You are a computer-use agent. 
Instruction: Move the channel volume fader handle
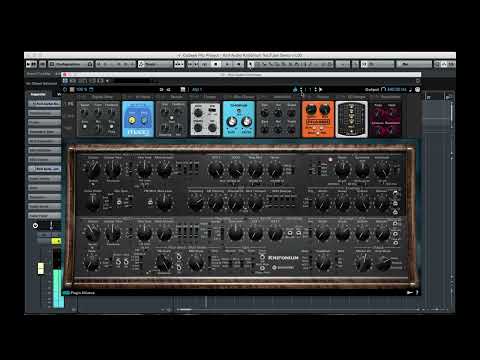tap(41, 268)
